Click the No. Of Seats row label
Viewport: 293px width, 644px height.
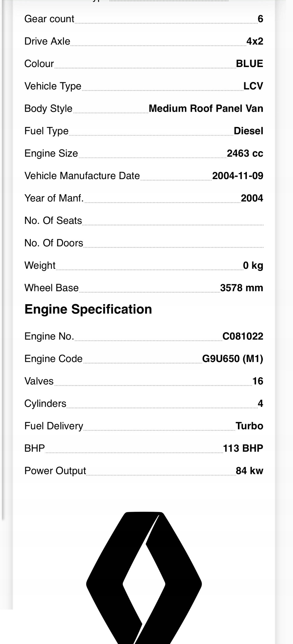click(x=53, y=221)
